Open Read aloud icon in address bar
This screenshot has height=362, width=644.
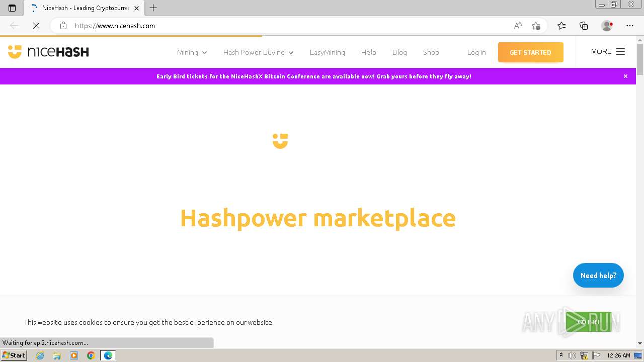pyautogui.click(x=518, y=26)
